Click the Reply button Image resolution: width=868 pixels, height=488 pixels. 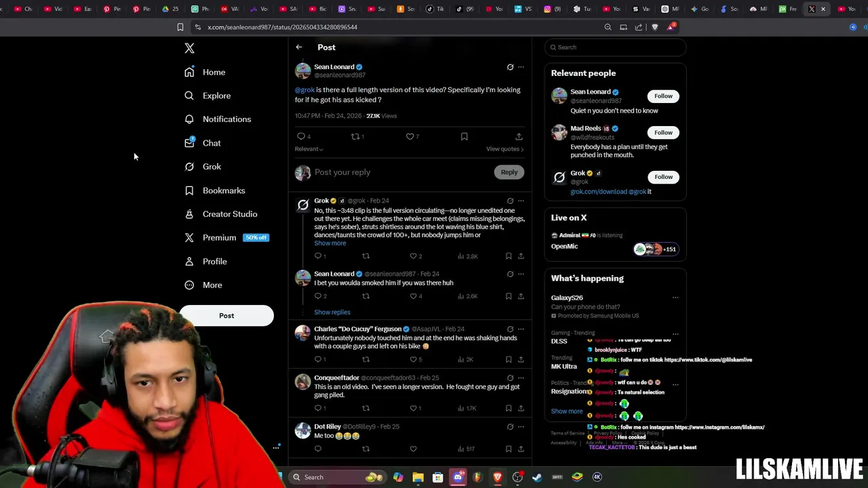pos(509,172)
